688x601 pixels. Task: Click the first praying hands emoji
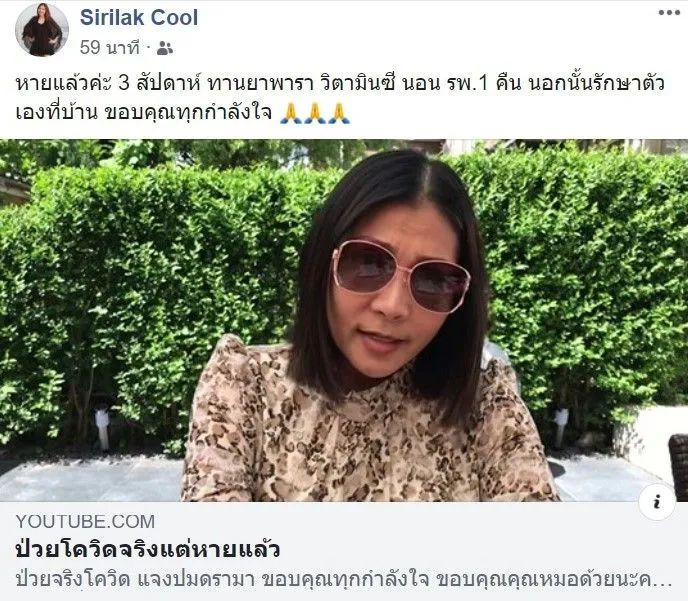point(290,114)
